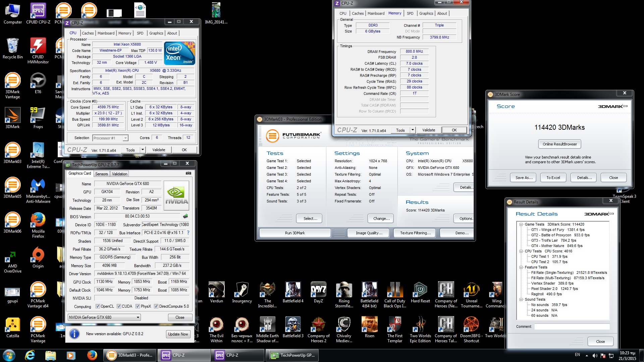Open 3DMark03 desktop shortcut

pos(13,153)
